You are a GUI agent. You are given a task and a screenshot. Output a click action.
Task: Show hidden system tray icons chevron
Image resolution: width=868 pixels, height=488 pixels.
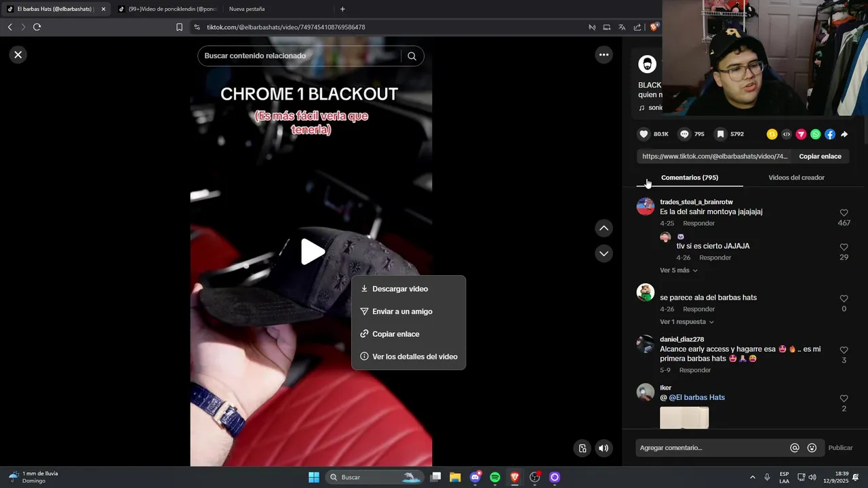[x=752, y=477]
